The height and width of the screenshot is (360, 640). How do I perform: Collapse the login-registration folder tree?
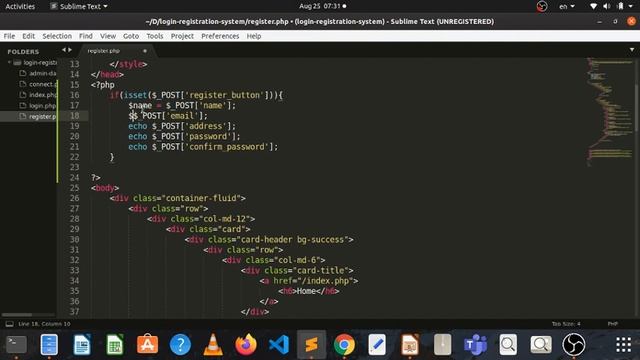tap(9, 62)
